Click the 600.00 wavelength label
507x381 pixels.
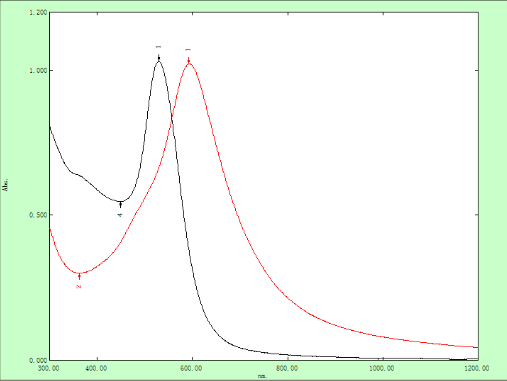[x=192, y=369]
